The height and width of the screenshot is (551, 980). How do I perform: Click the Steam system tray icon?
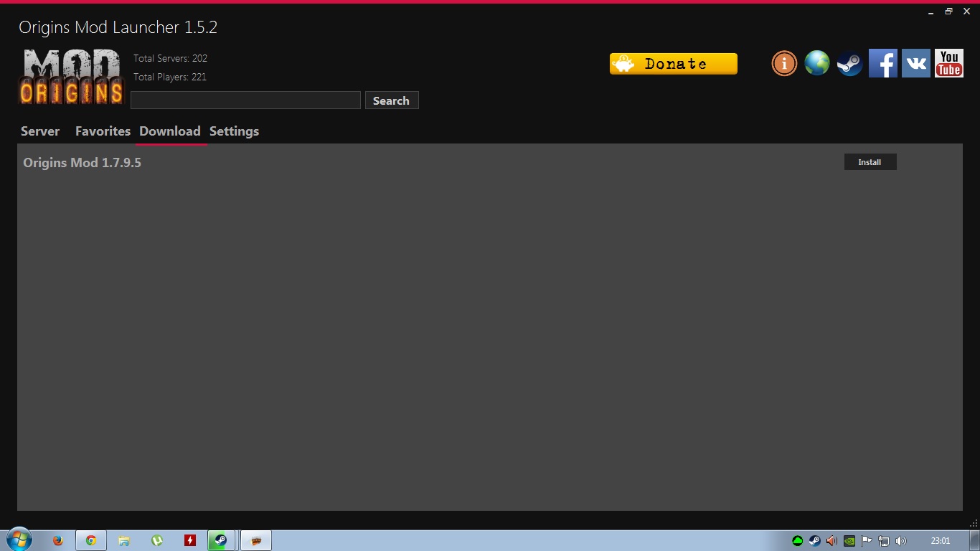814,541
